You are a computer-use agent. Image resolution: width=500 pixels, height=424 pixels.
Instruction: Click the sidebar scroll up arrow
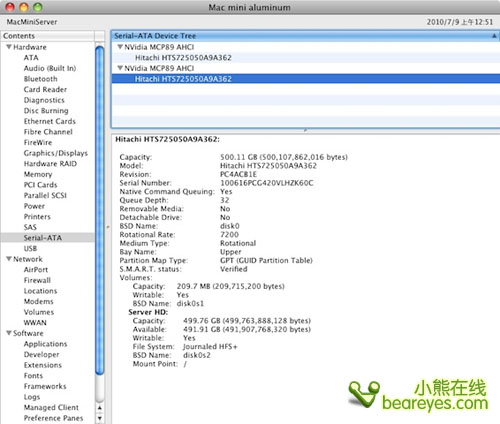99,408
